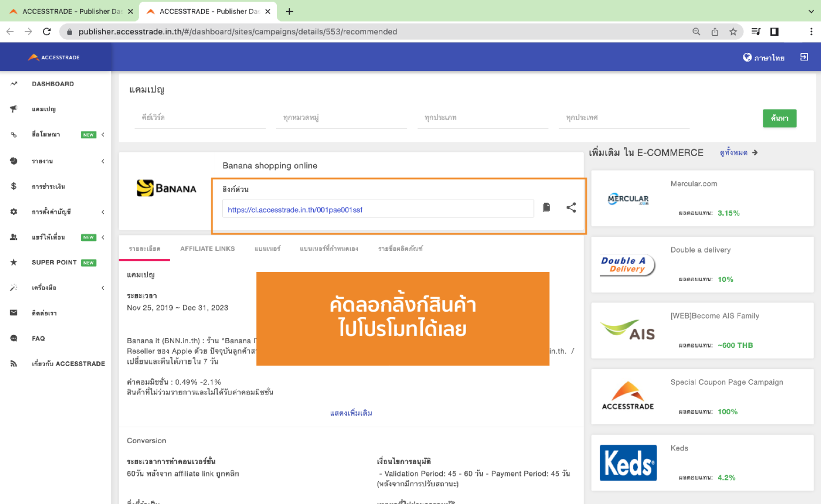The height and width of the screenshot is (504, 821).
Task: Open the share icon beside the quick link
Action: point(571,208)
